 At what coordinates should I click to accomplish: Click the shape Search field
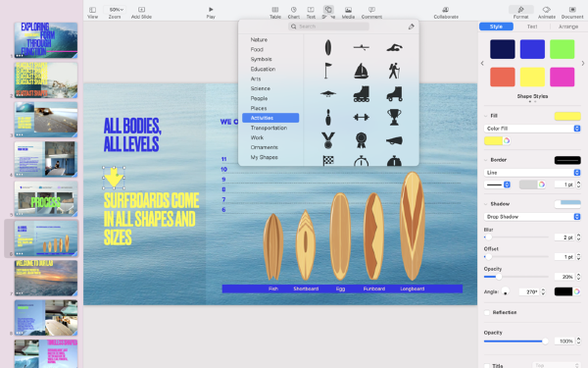click(x=328, y=26)
